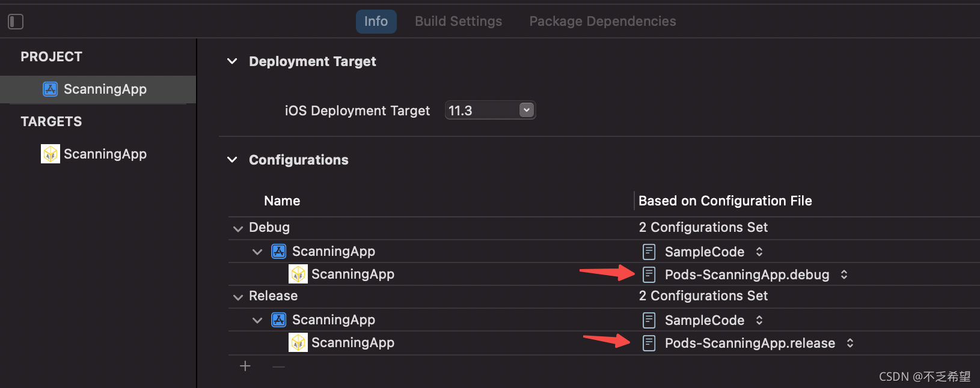Collapse the Configurations section
This screenshot has height=388, width=980.
(x=232, y=160)
